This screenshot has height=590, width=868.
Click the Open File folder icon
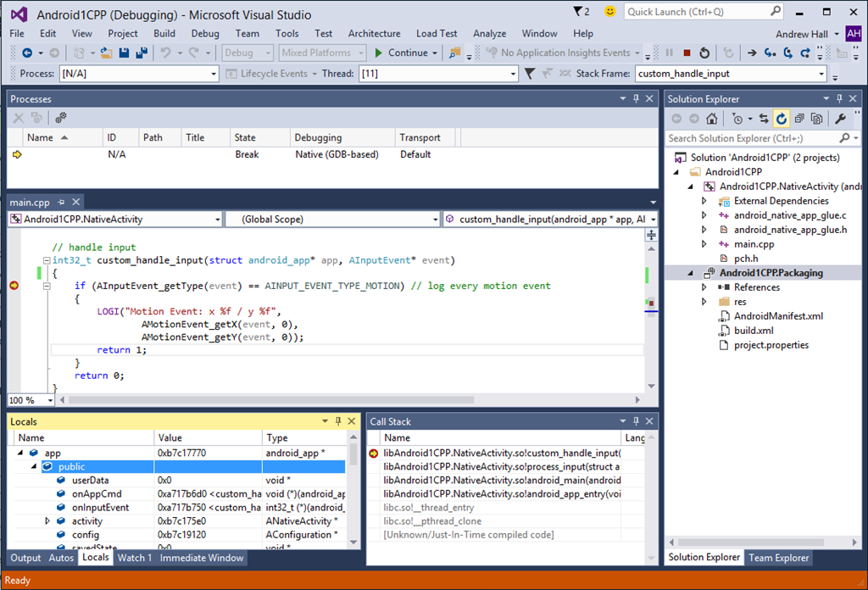click(106, 53)
